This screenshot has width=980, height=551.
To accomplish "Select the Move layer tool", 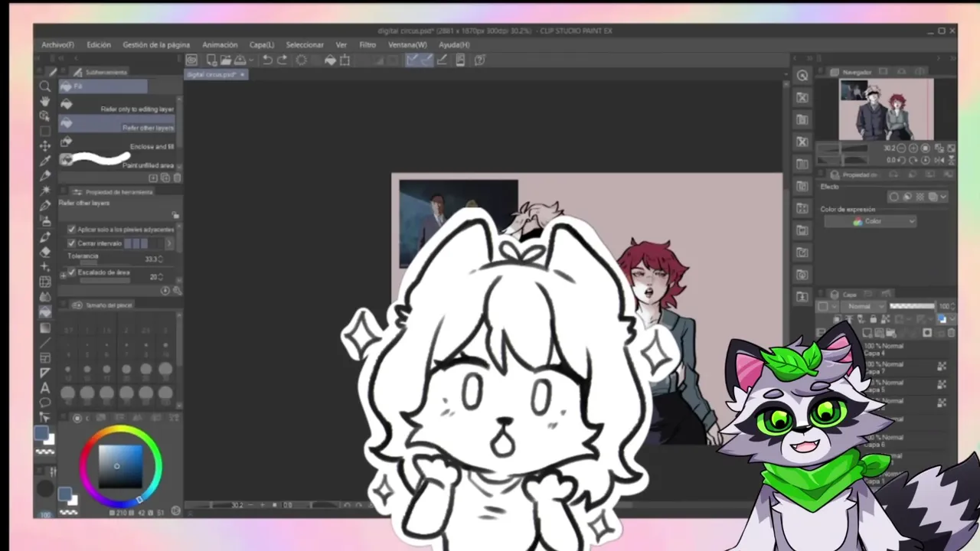I will click(x=45, y=145).
